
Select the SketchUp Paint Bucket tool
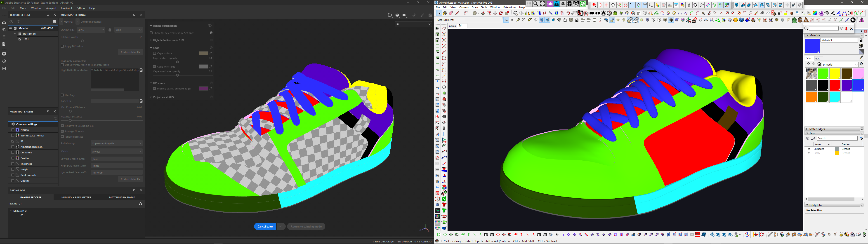[445, 13]
